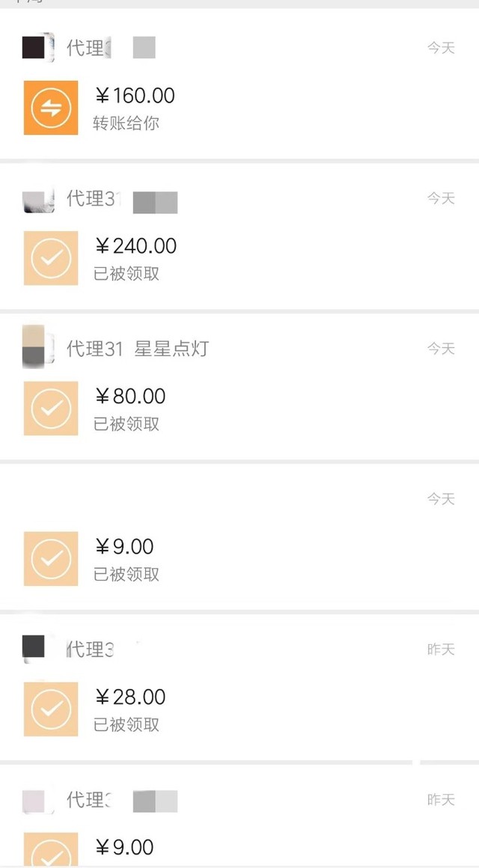479x868 pixels.
Task: Tap the ¥160.00 amount text
Action: pyautogui.click(x=135, y=96)
